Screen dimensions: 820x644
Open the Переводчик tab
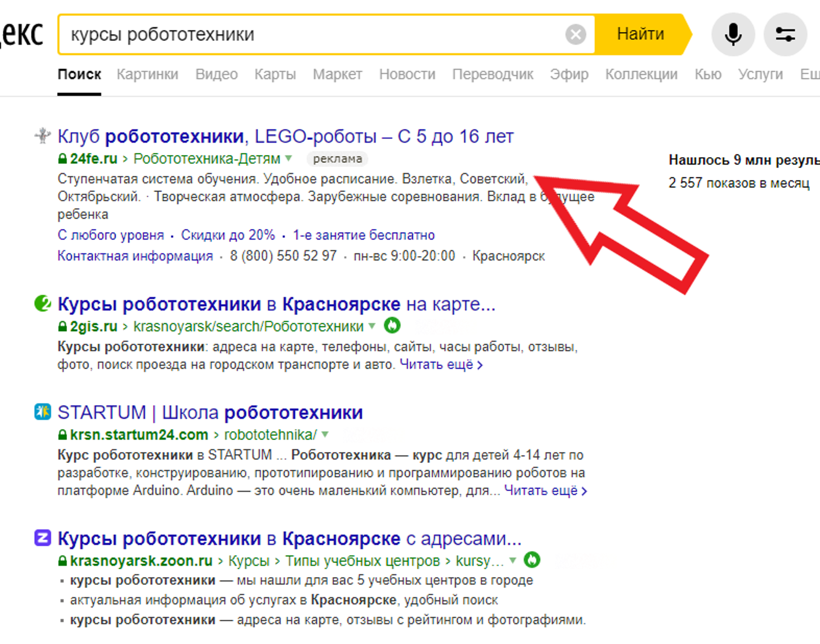pyautogui.click(x=493, y=74)
